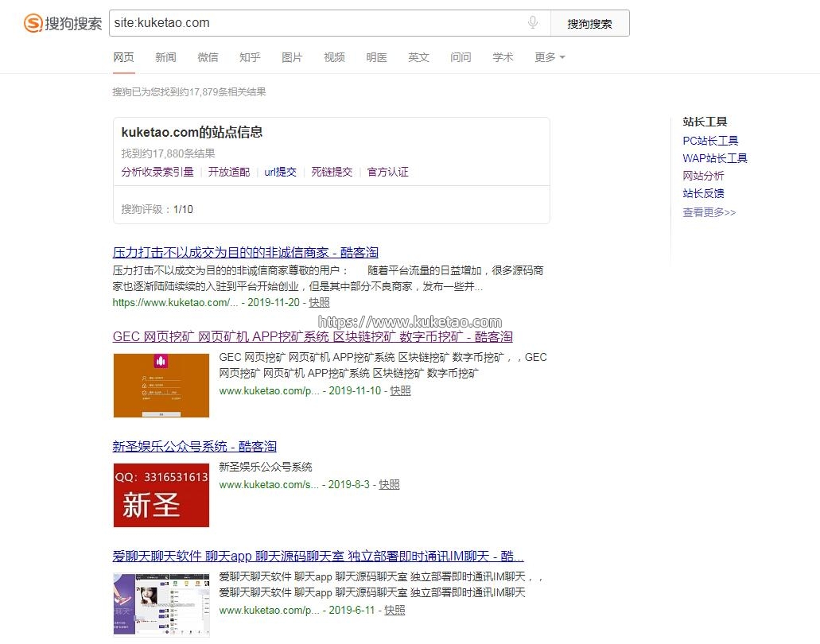Viewport: 820px width, 644px height.
Task: Open the 快照 snapshot of the first result
Action: (x=319, y=303)
